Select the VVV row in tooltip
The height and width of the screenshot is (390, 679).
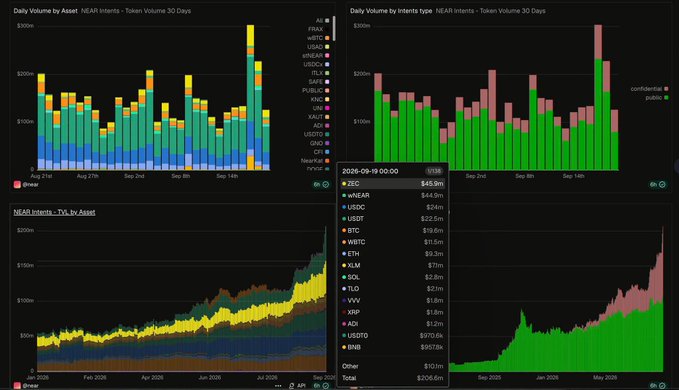coord(393,300)
